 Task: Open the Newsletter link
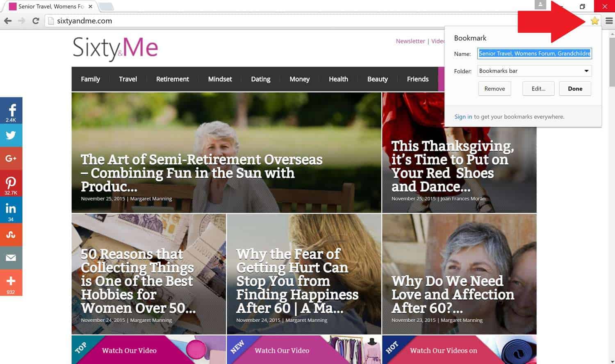click(x=410, y=41)
